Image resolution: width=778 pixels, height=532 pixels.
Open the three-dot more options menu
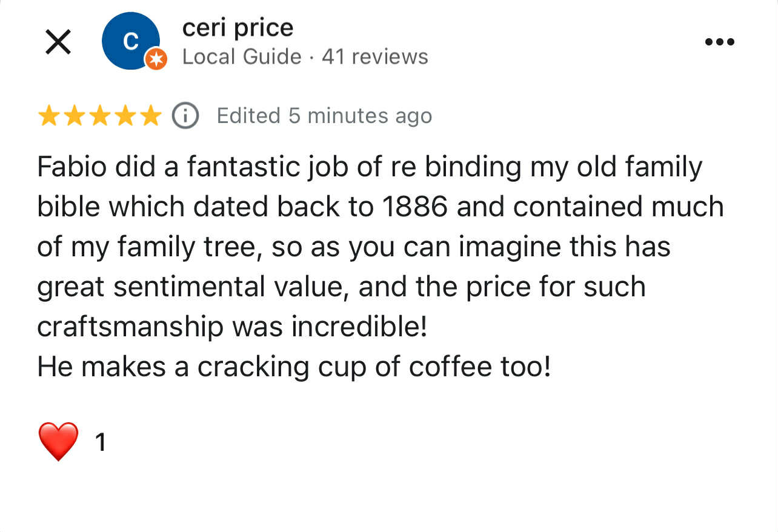coord(720,42)
